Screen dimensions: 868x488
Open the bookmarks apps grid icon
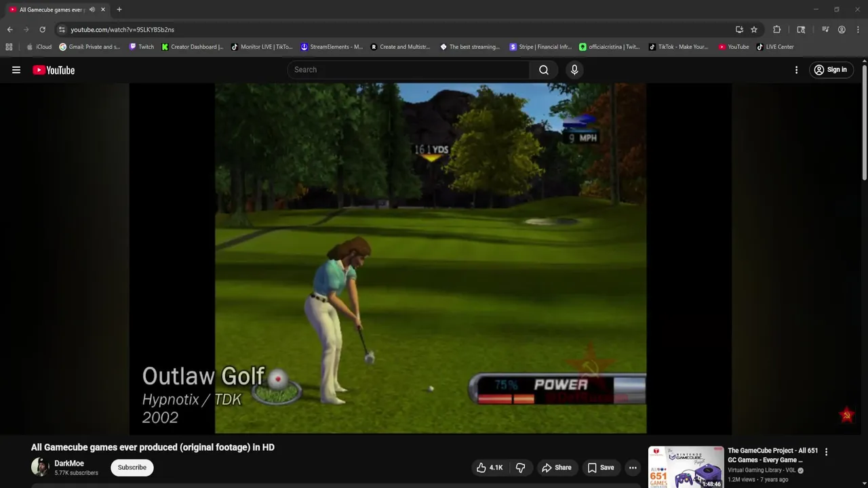coord(9,47)
